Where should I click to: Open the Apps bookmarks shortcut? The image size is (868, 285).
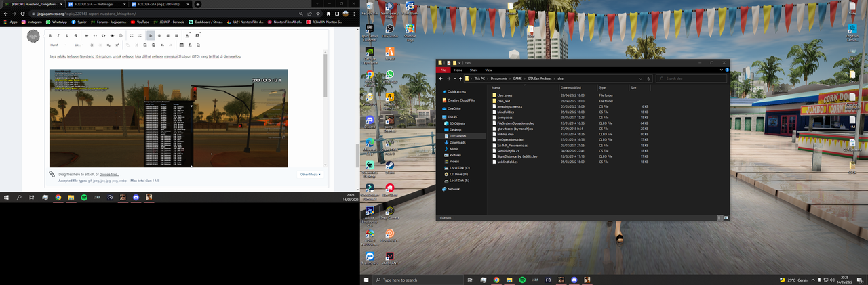[x=10, y=22]
